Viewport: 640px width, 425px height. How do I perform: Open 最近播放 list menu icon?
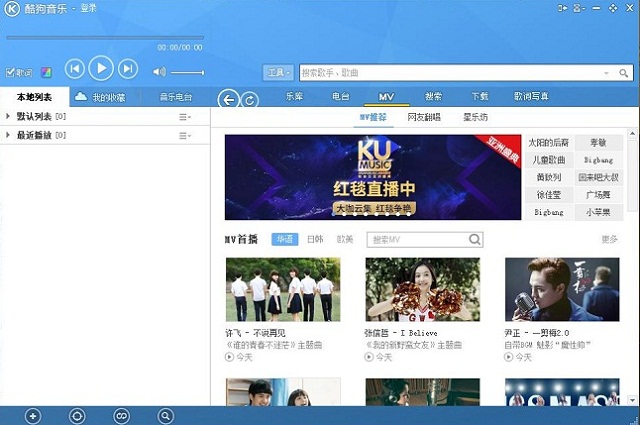(184, 136)
